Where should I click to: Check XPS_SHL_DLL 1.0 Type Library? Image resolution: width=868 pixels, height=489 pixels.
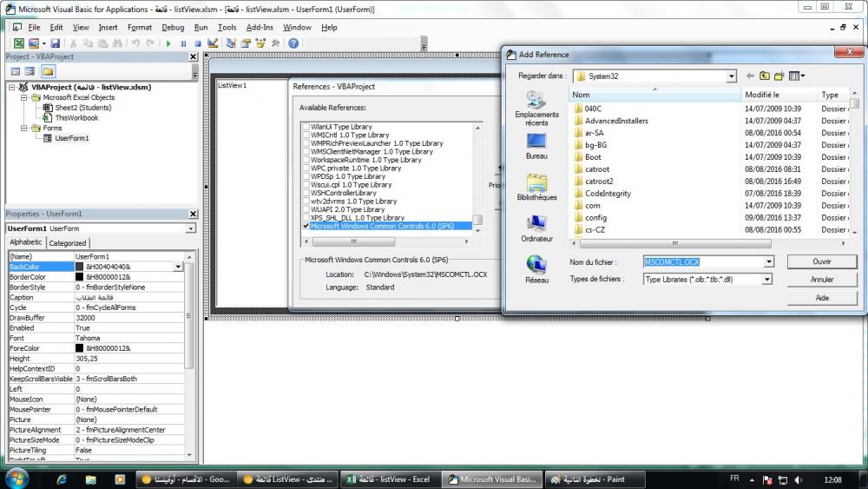pos(306,218)
